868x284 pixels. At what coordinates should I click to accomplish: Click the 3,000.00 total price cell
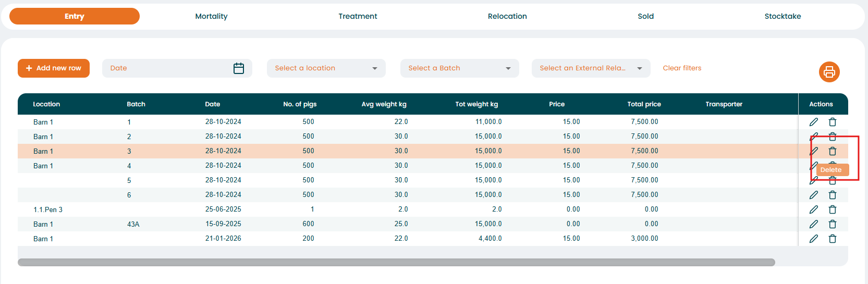click(644, 238)
